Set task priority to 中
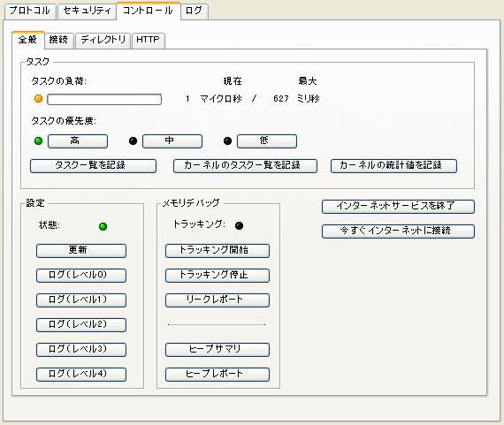This screenshot has height=425, width=504. tap(172, 141)
